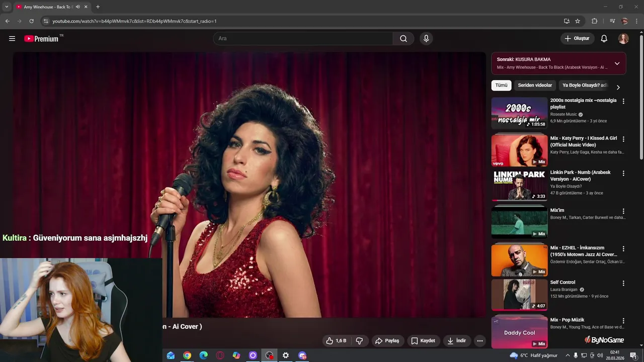Click inside the Ara search field
This screenshot has width=644, height=362.
(x=303, y=39)
